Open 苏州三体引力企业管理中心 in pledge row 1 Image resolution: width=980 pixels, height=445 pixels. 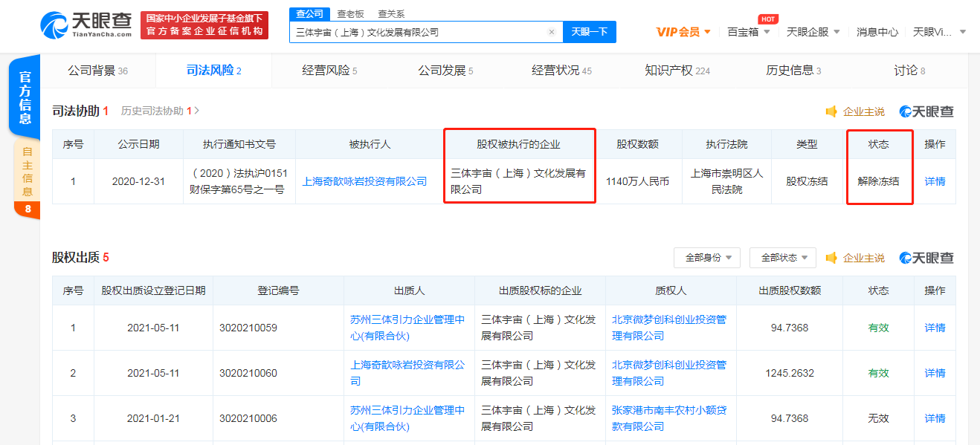407,328
